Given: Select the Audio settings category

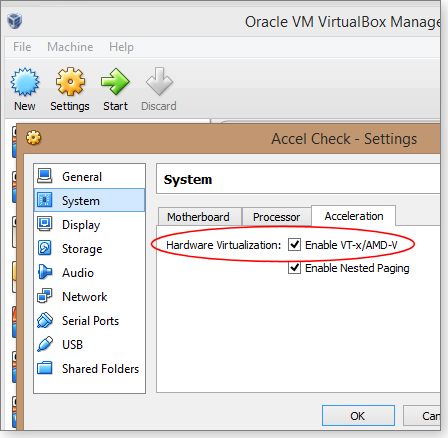Looking at the screenshot, I should [89, 273].
